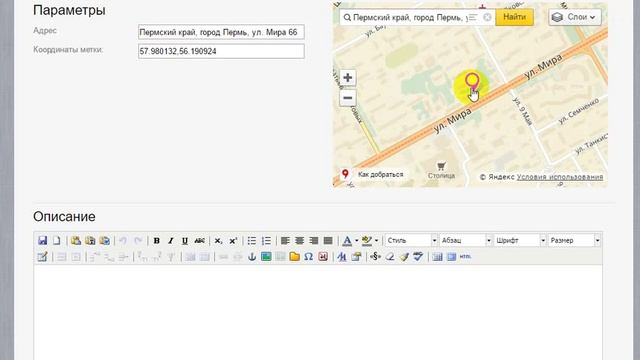Click the background highlight color icon
Screen dimensions: 640x360
coord(367,241)
